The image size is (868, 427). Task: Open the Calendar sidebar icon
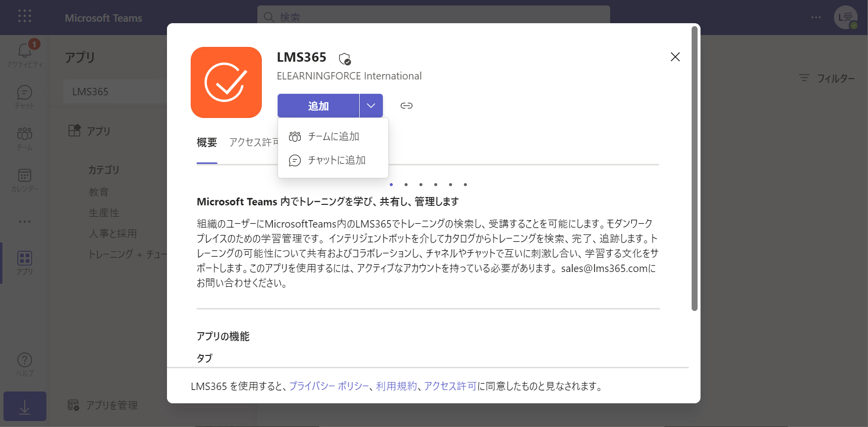click(x=24, y=180)
